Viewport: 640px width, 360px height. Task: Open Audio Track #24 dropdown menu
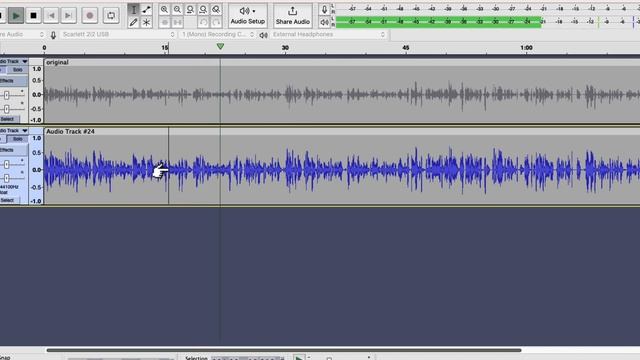point(14,131)
